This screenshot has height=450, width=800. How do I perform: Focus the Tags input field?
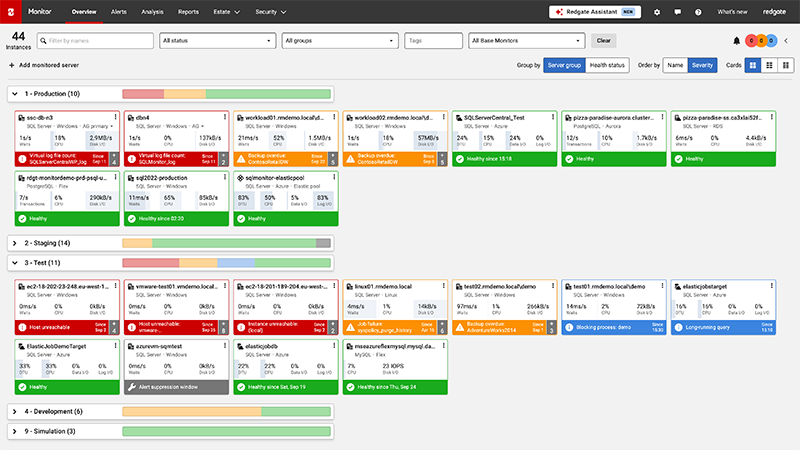click(x=433, y=40)
